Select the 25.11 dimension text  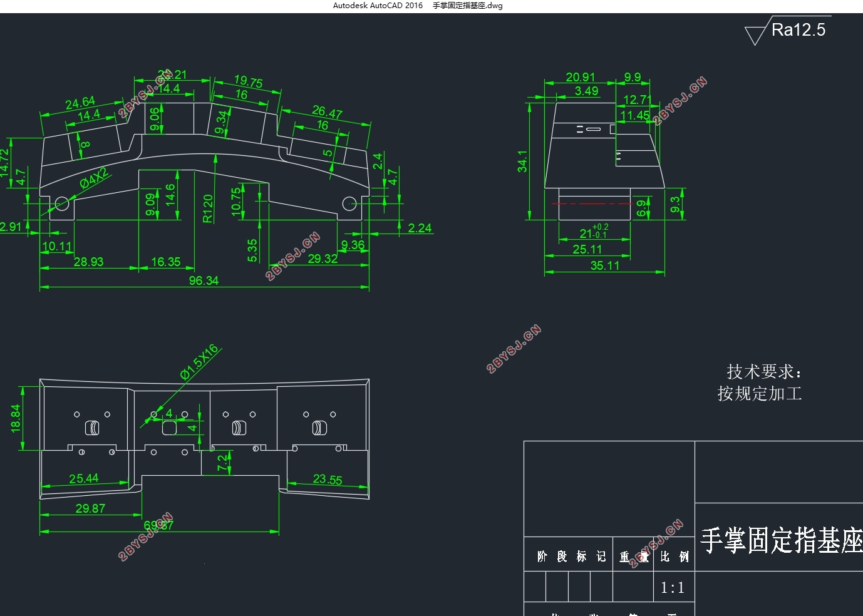click(x=587, y=249)
